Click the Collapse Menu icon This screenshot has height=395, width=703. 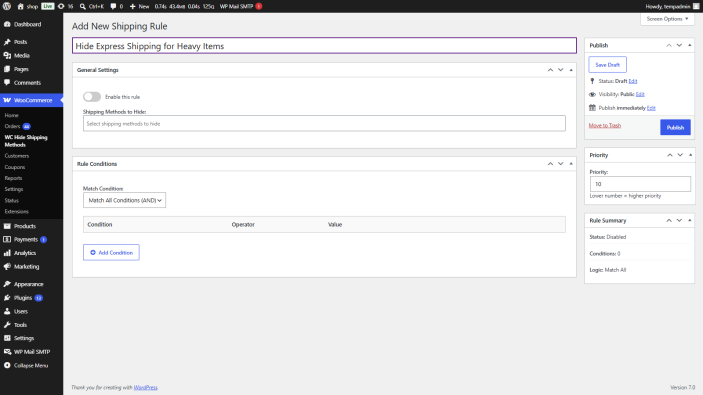7,365
